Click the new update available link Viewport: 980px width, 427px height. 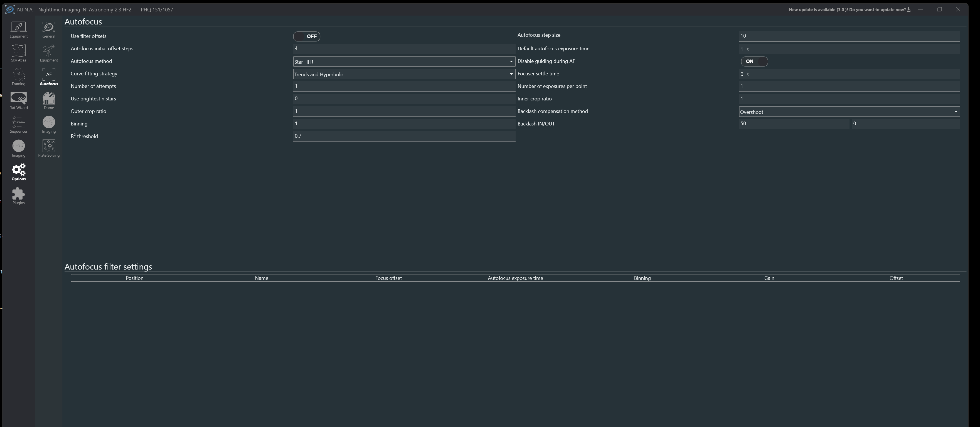(846, 9)
